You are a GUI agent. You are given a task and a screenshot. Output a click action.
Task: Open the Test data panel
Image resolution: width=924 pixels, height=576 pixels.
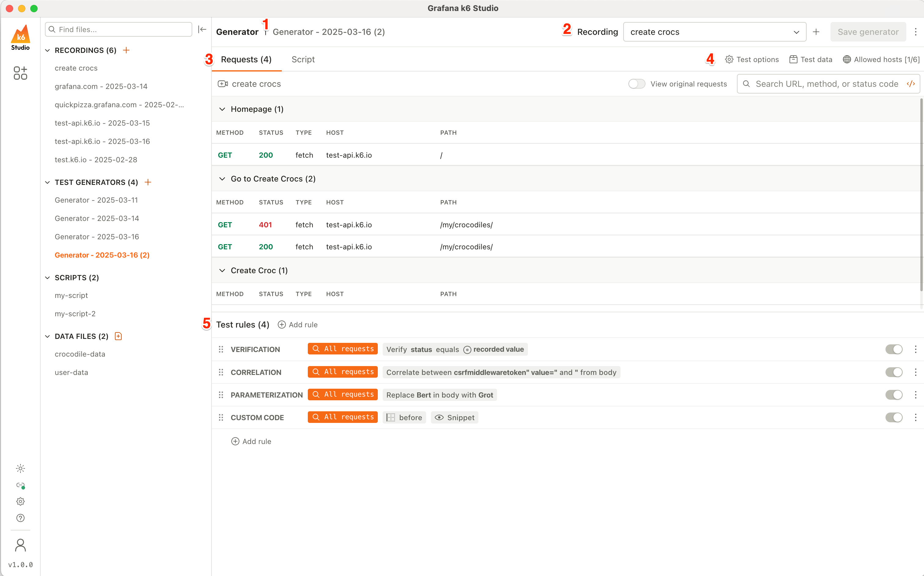(x=811, y=59)
